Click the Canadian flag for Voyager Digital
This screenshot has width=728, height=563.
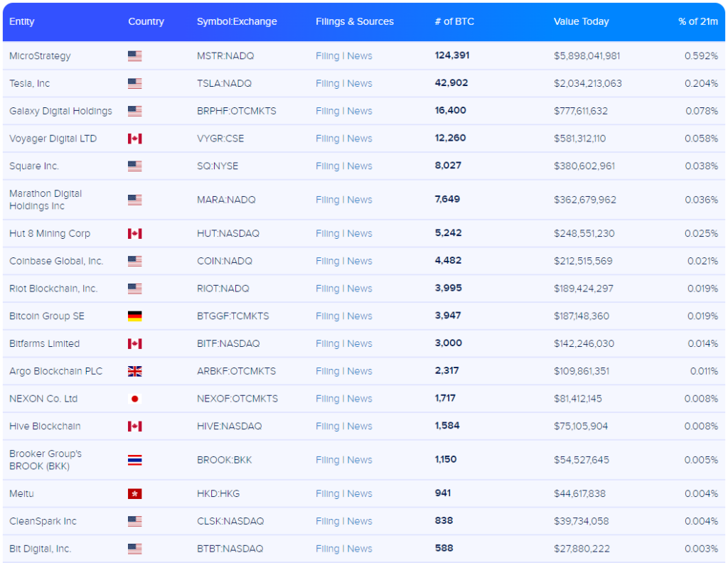pyautogui.click(x=134, y=139)
